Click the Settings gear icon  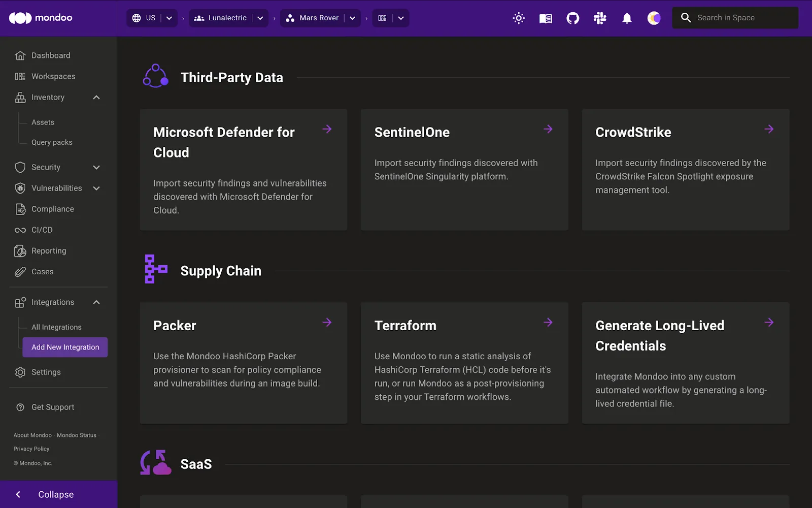pyautogui.click(x=20, y=372)
